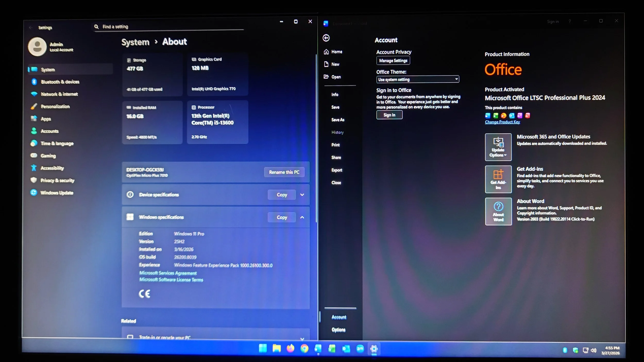Click Save As in the Word backstage menu
This screenshot has width=644, height=362.
click(x=338, y=120)
